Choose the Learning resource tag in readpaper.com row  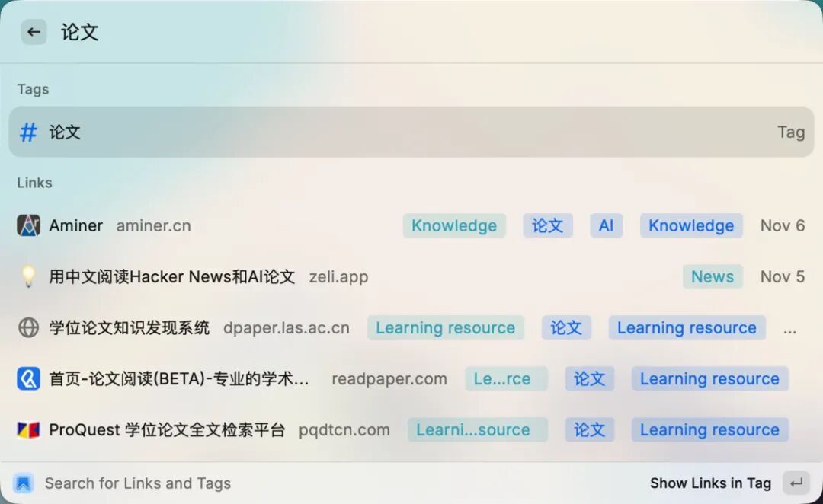tap(709, 378)
